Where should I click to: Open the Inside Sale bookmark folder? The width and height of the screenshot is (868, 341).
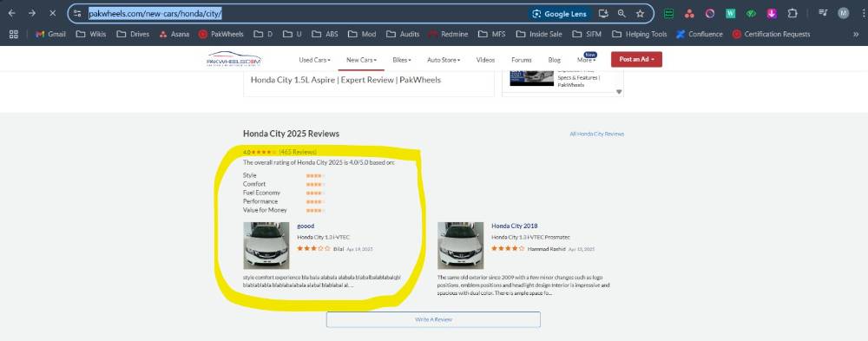coord(539,34)
